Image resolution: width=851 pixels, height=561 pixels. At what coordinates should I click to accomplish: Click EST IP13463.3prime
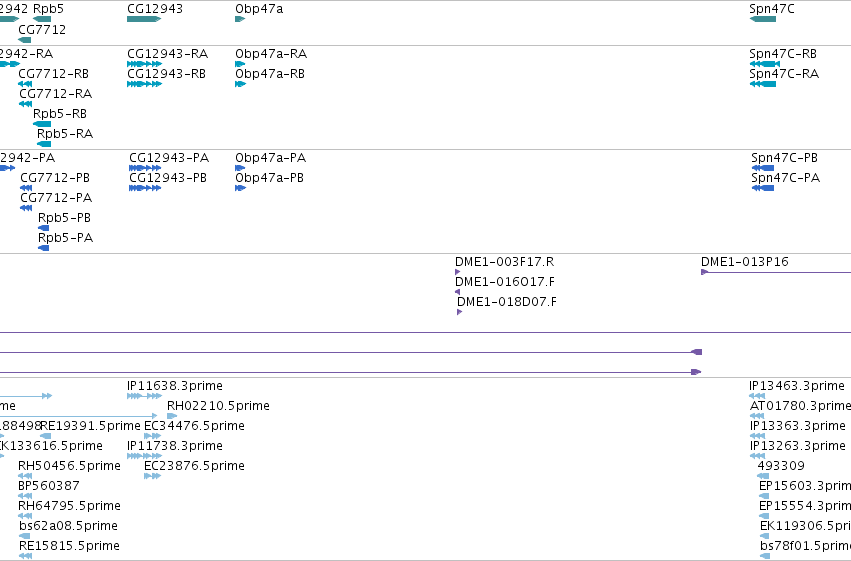[757, 396]
